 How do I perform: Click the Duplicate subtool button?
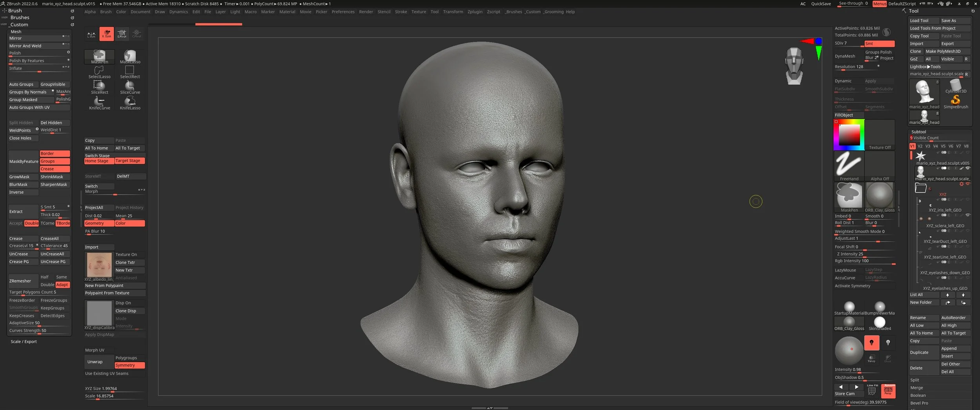(x=924, y=352)
